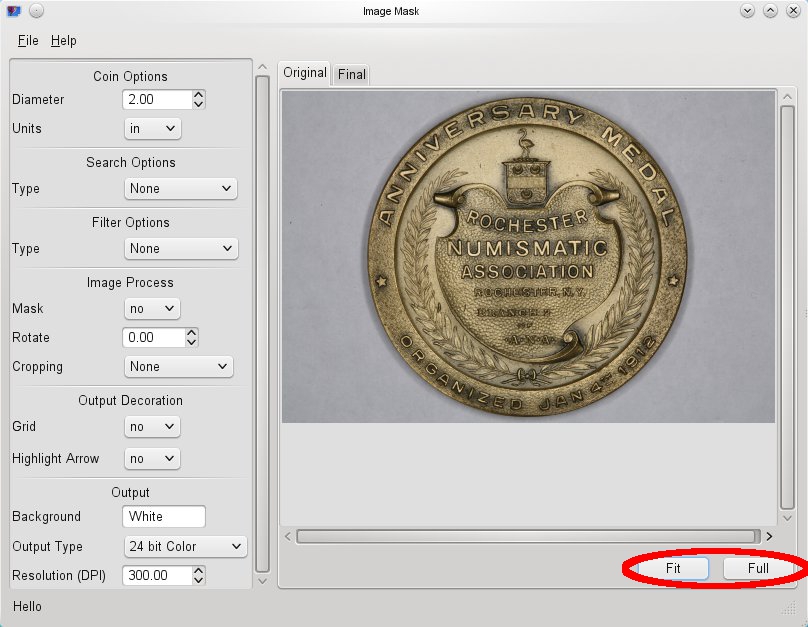Click the window resize grip in status bar
This screenshot has width=808, height=627.
click(789, 609)
